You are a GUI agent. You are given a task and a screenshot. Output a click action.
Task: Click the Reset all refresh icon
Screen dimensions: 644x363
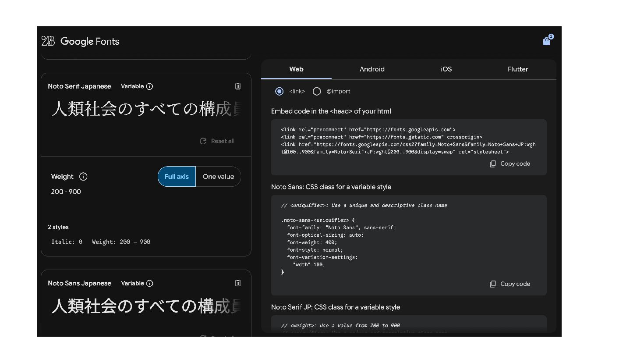pyautogui.click(x=203, y=141)
